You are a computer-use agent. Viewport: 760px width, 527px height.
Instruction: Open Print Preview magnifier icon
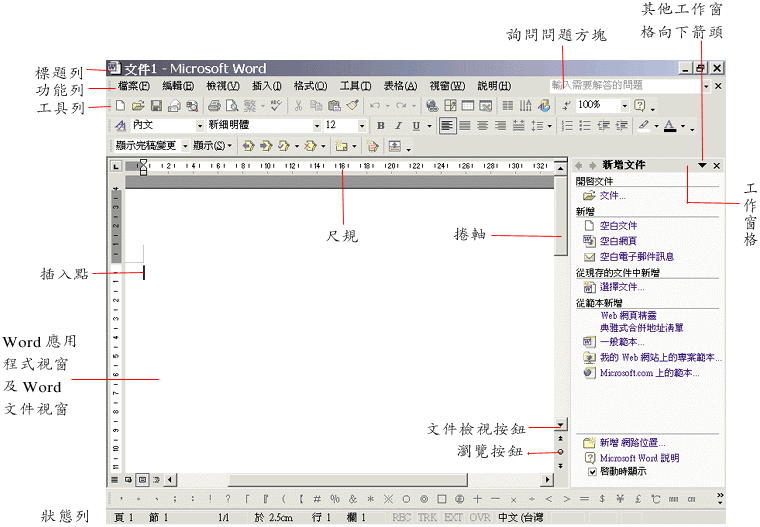(232, 105)
